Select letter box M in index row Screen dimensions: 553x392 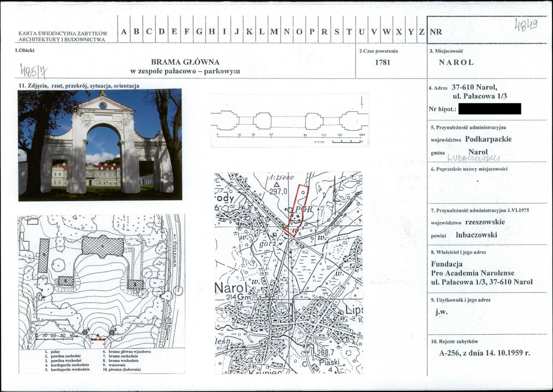pos(274,31)
